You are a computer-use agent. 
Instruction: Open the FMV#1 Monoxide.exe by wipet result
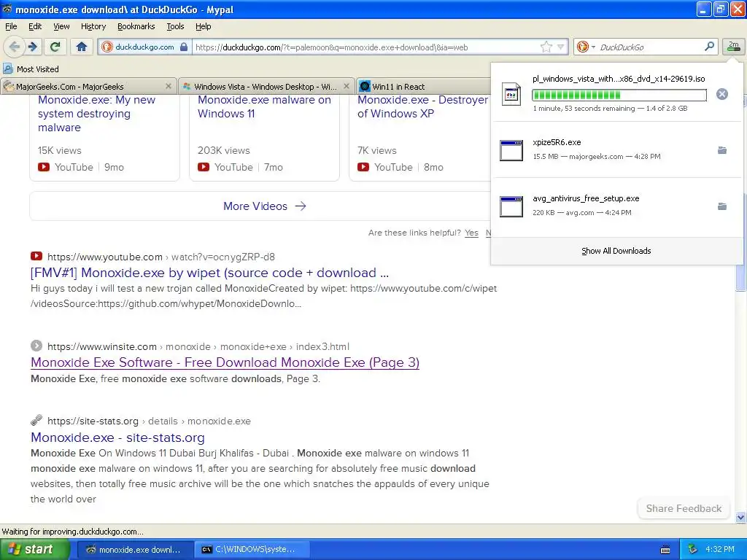209,273
